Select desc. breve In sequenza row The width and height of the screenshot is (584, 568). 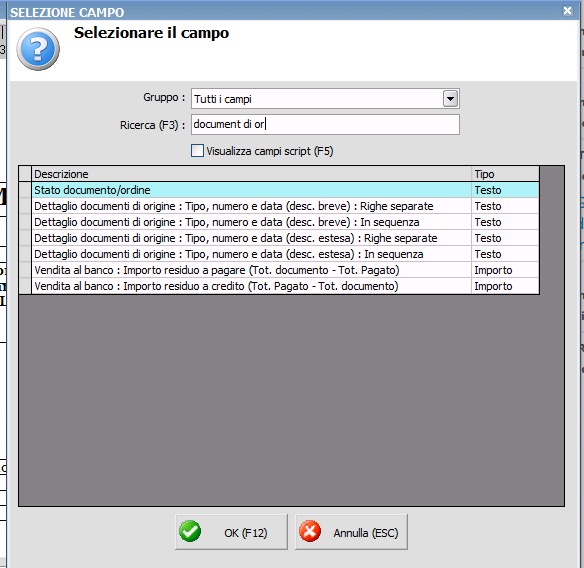click(x=285, y=222)
